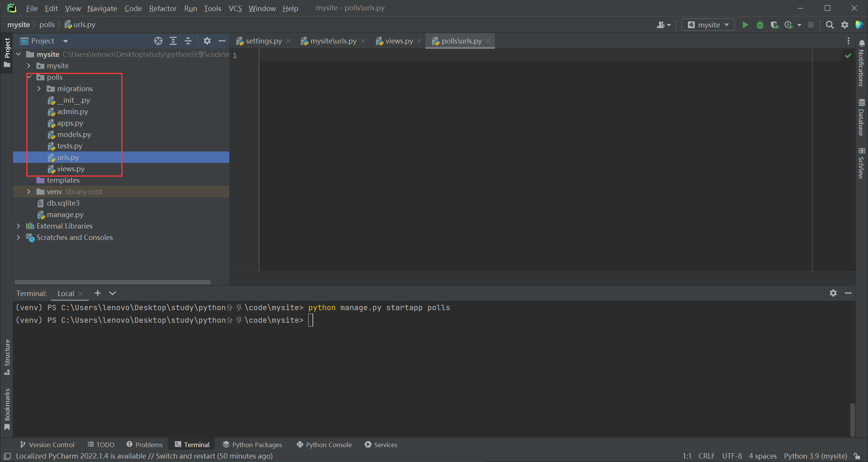Open terminal shell chooser dropdown arrow

pos(113,293)
